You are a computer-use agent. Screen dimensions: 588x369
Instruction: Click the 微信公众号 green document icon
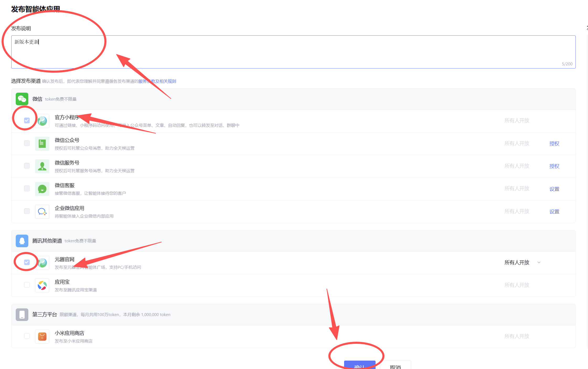(x=42, y=144)
